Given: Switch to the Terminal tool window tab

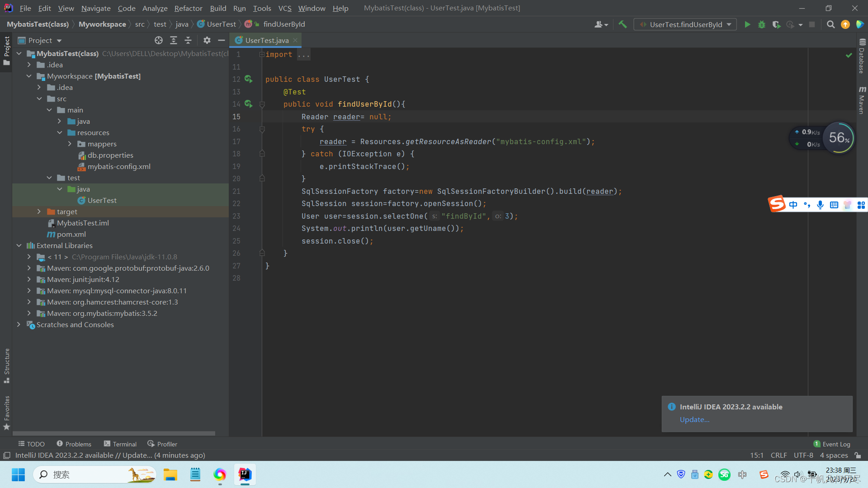Looking at the screenshot, I should (x=120, y=444).
